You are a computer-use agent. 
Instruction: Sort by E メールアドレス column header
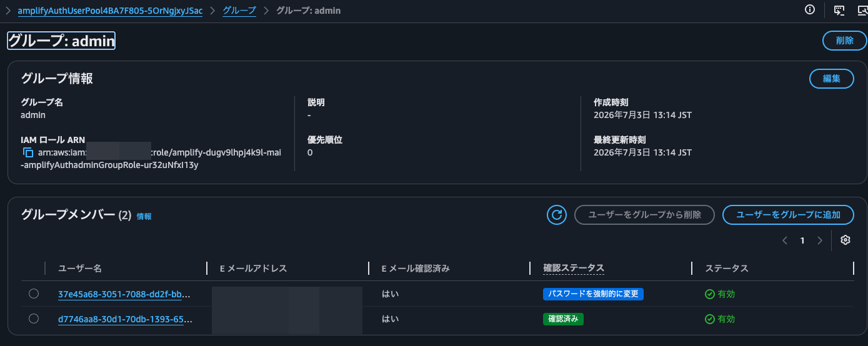tap(253, 269)
